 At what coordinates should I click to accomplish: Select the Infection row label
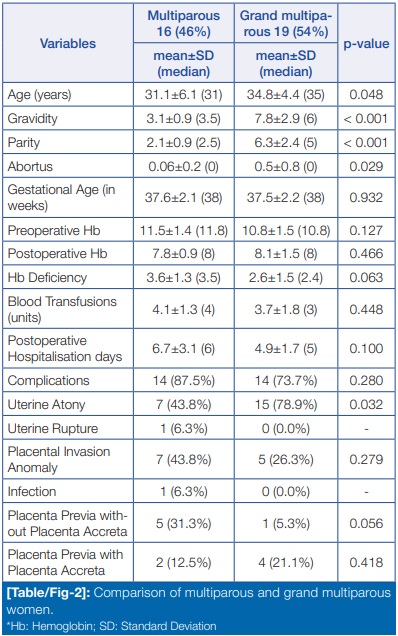click(32, 491)
